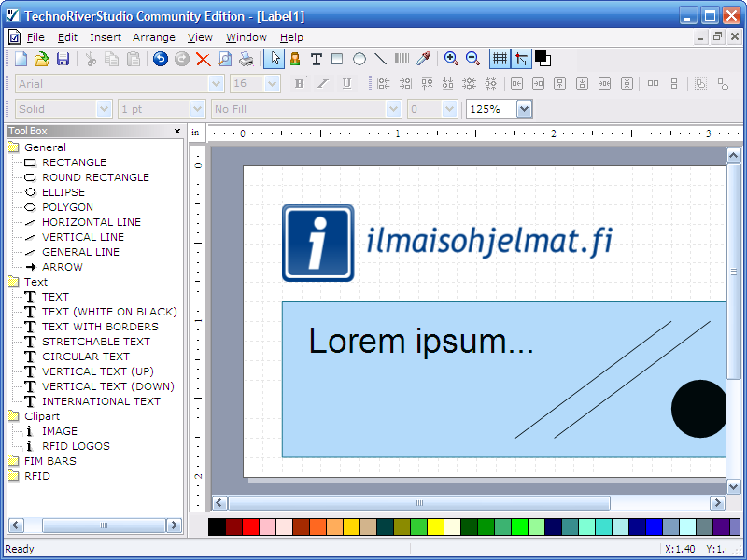
Task: Delete selection with the red X icon
Action: click(204, 59)
